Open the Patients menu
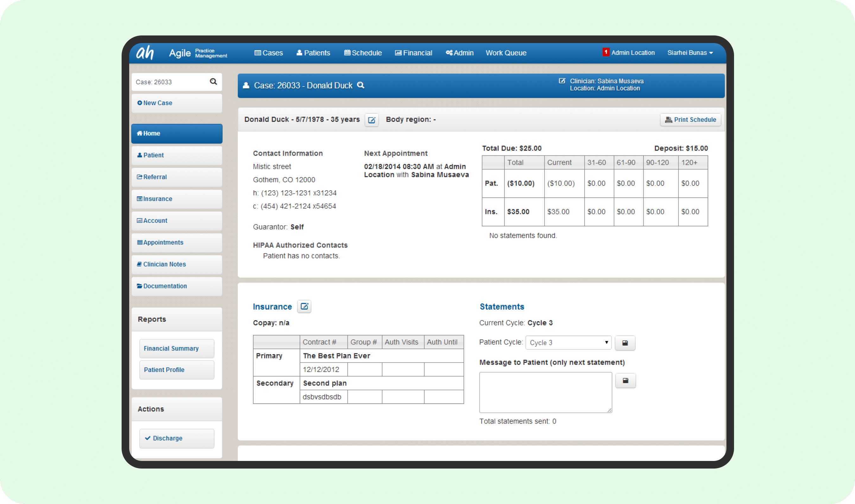Image resolution: width=855 pixels, height=504 pixels. pos(313,53)
